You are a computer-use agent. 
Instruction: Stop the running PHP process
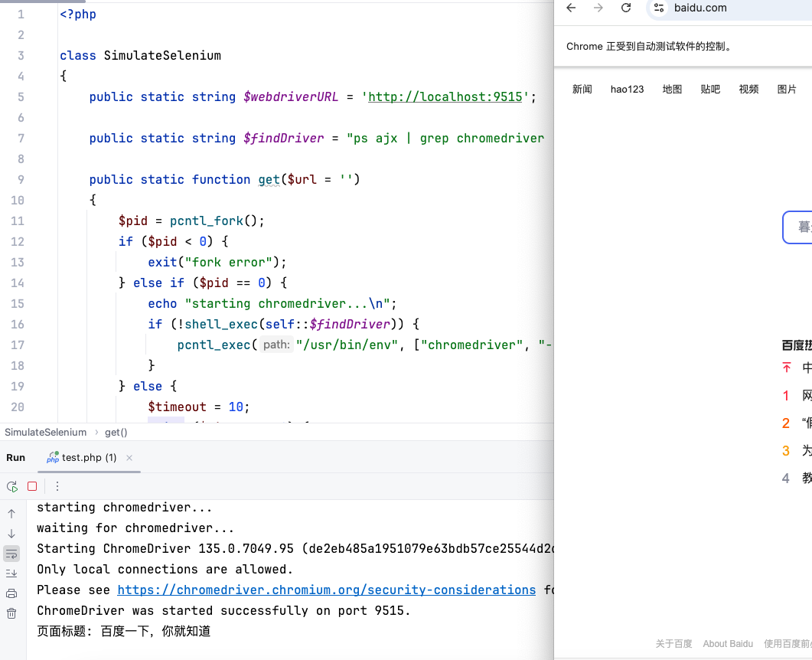pos(31,486)
